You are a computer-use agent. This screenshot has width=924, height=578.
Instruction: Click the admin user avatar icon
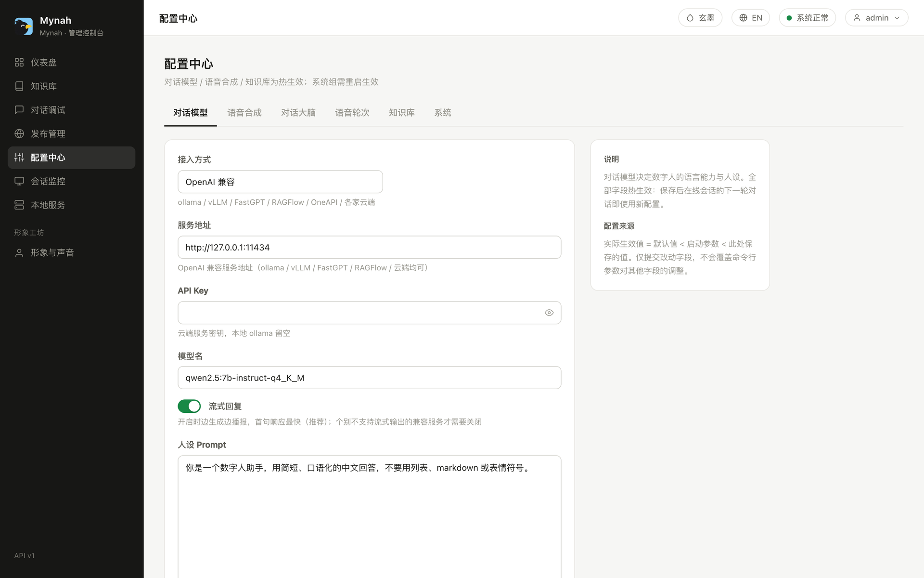[x=857, y=18]
